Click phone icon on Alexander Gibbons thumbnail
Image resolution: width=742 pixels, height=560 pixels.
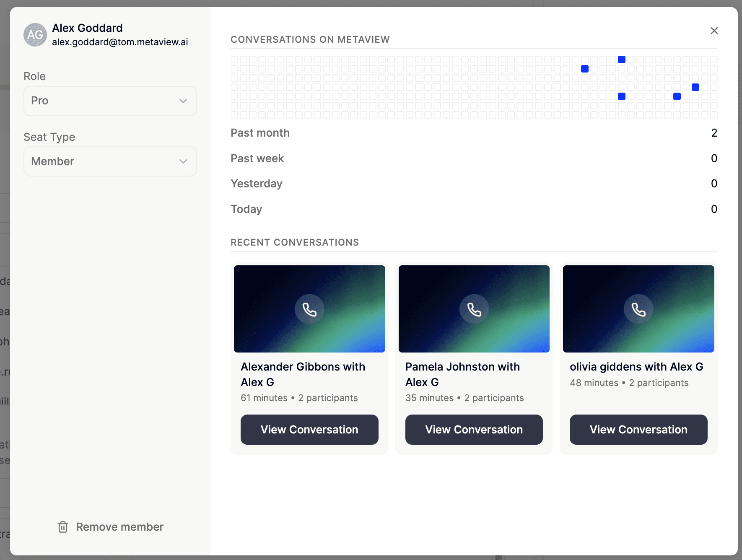click(x=309, y=309)
